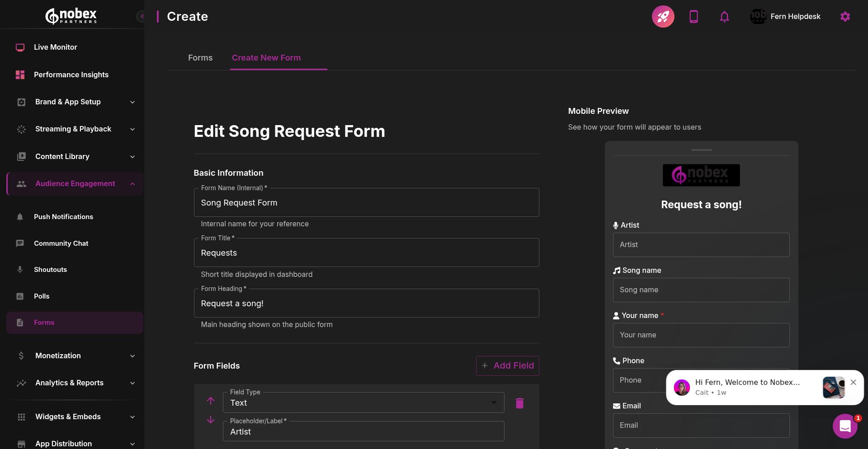Image resolution: width=868 pixels, height=449 pixels.
Task: Move the Text field up with the arrow
Action: click(210, 401)
